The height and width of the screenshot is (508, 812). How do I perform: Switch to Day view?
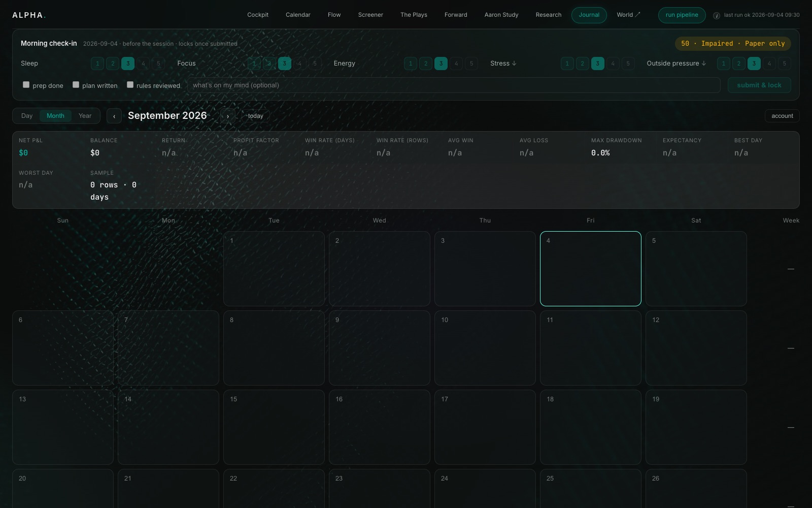(x=27, y=116)
